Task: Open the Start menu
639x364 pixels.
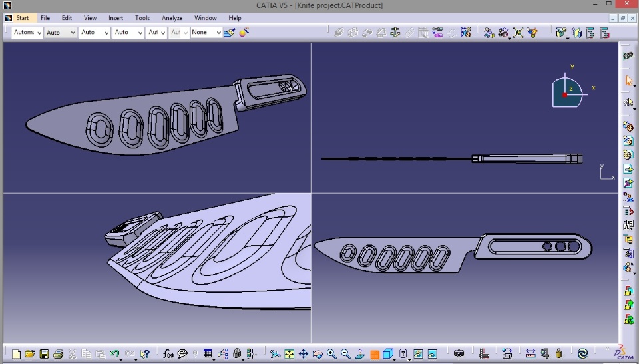Action: pyautogui.click(x=23, y=18)
